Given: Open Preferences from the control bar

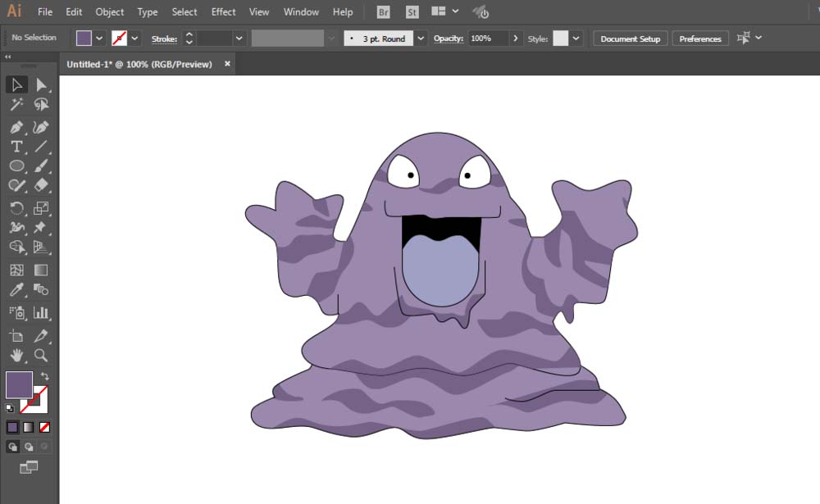Looking at the screenshot, I should tap(700, 39).
